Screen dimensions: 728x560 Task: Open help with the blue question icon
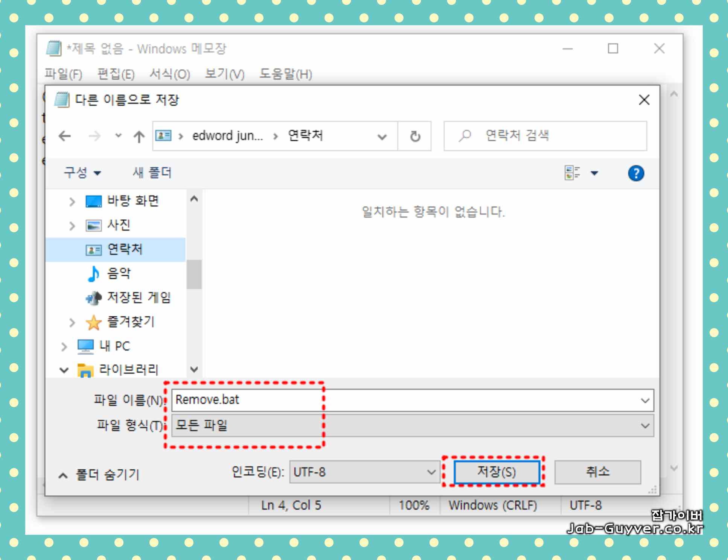(x=636, y=173)
